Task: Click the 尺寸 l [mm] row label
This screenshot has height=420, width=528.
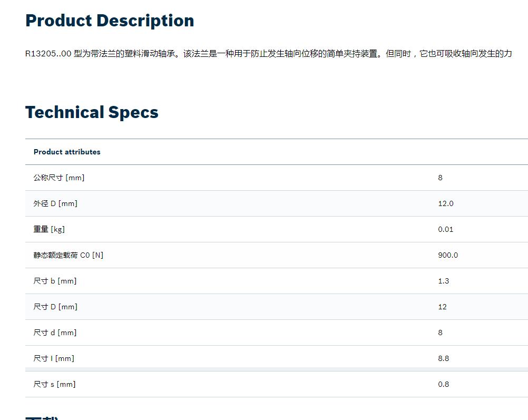Action: [54, 358]
